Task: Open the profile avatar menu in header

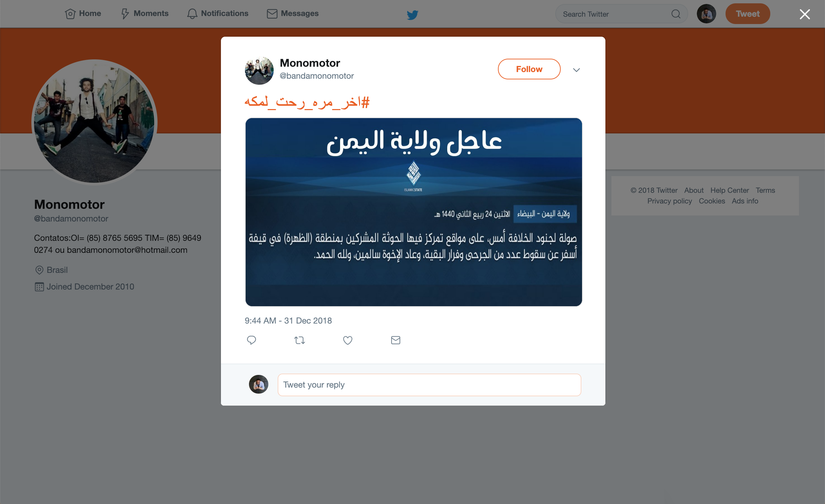Action: click(x=706, y=14)
